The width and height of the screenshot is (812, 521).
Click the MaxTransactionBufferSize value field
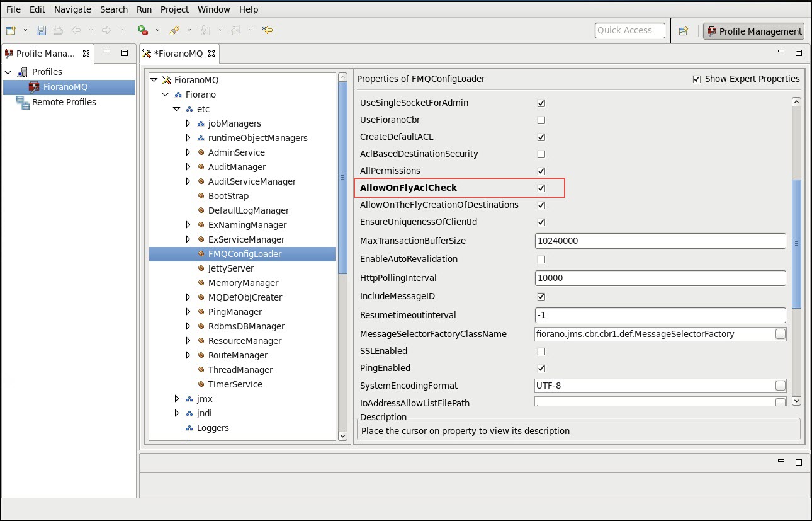pos(660,241)
